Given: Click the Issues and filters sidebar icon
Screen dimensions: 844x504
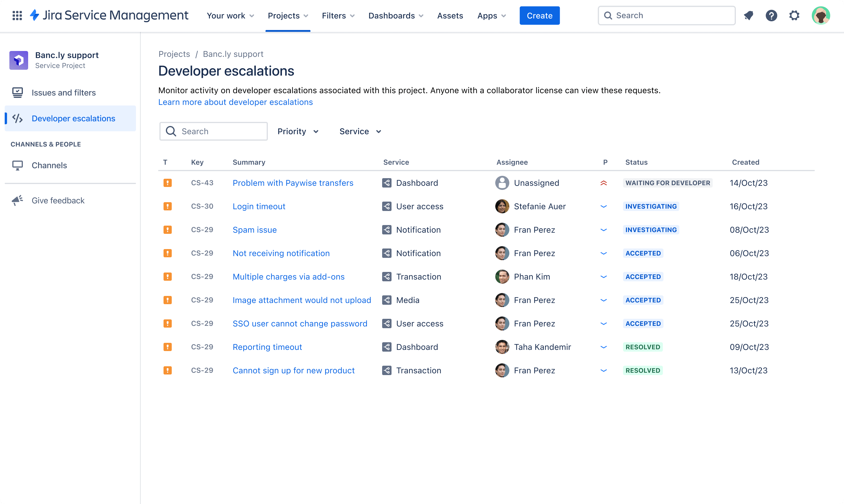Looking at the screenshot, I should 17,92.
